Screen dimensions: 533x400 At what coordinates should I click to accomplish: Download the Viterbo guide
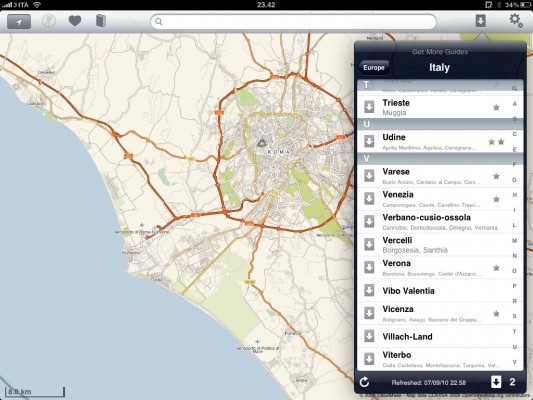click(369, 359)
